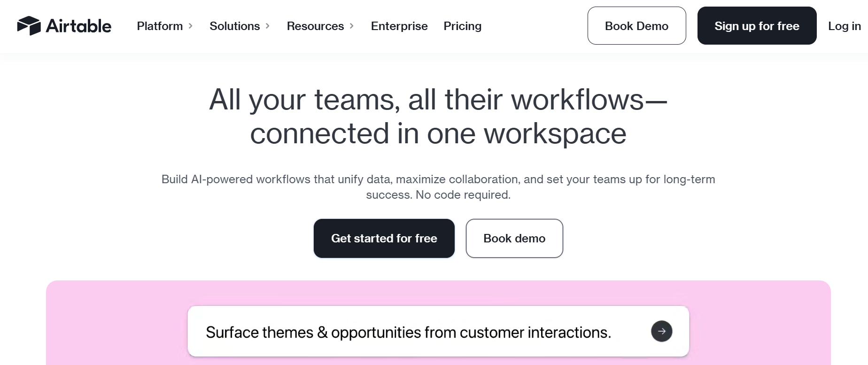868x365 pixels.
Task: Open the Resources menu label
Action: (315, 26)
